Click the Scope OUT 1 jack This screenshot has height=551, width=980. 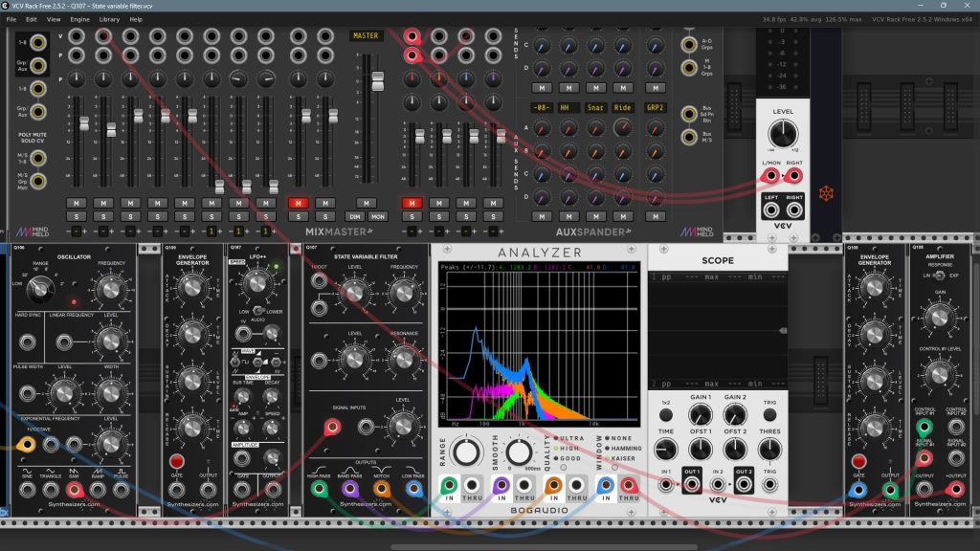691,484
